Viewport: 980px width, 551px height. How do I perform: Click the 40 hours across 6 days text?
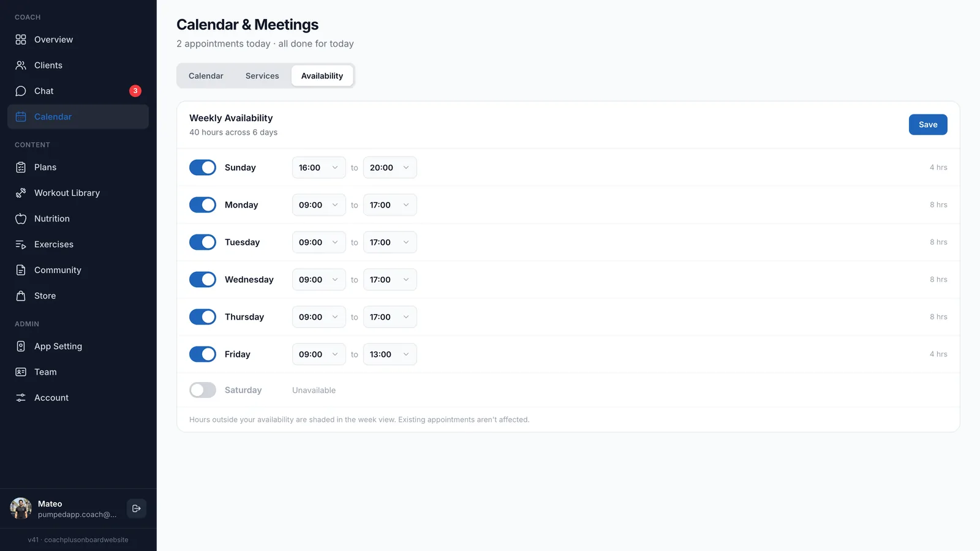click(x=233, y=133)
